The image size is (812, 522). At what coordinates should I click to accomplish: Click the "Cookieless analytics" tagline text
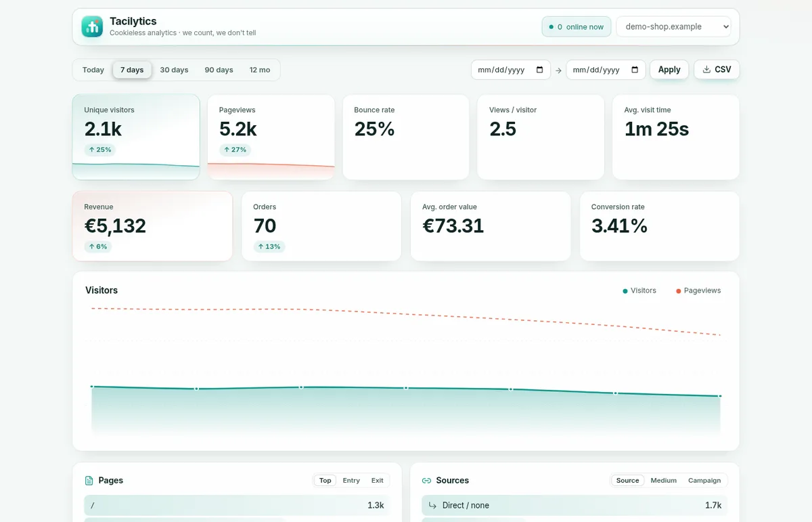click(143, 32)
